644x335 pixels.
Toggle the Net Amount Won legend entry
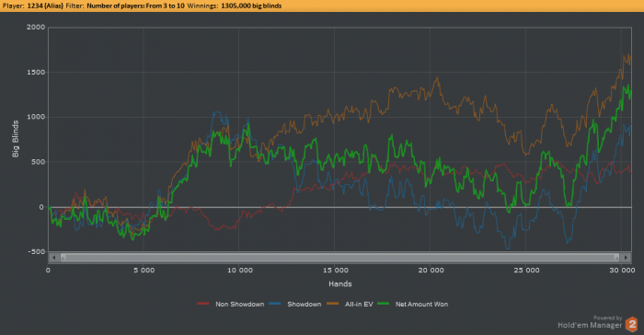point(413,305)
